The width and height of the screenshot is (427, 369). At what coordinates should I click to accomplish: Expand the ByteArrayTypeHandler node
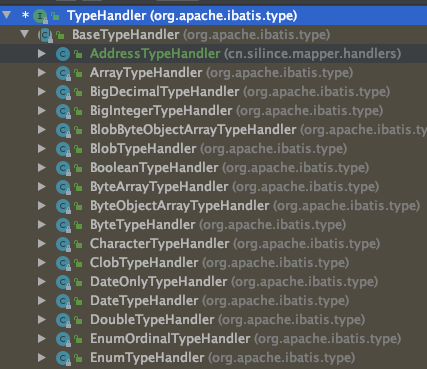click(x=42, y=186)
